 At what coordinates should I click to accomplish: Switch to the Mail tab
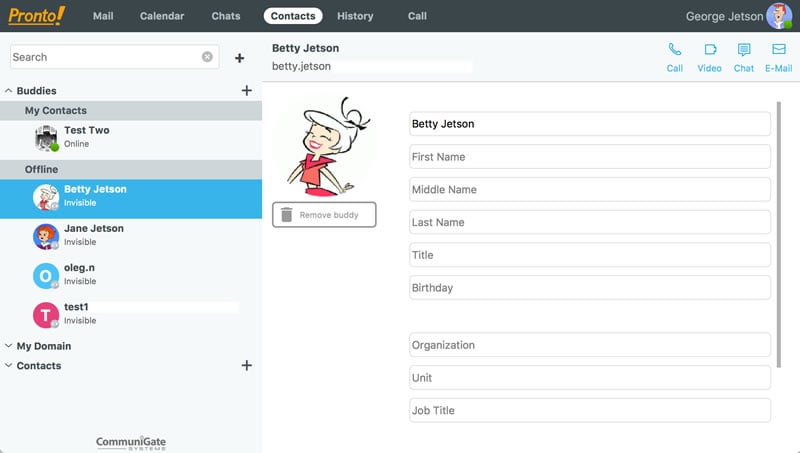(103, 16)
